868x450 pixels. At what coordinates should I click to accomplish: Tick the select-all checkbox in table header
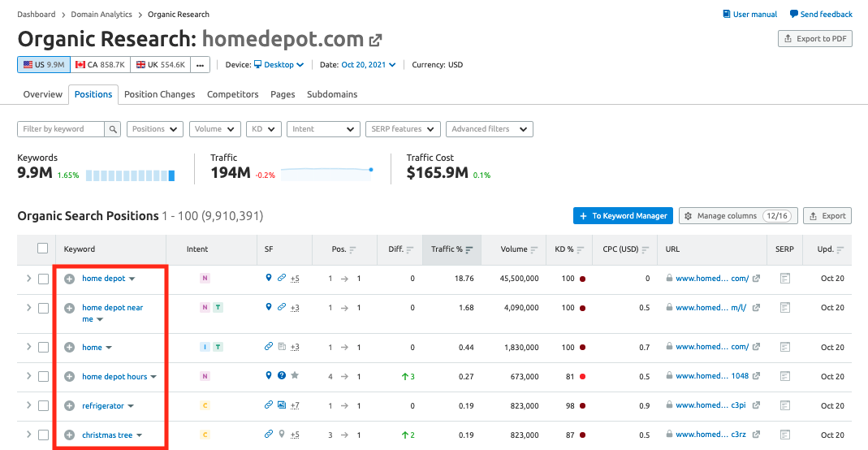tap(43, 249)
